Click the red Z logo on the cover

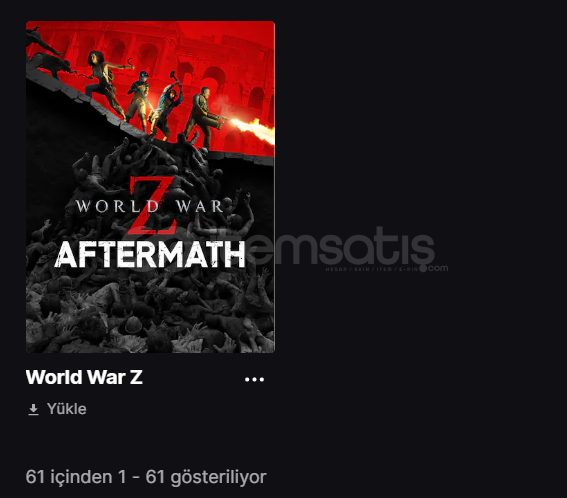153,205
